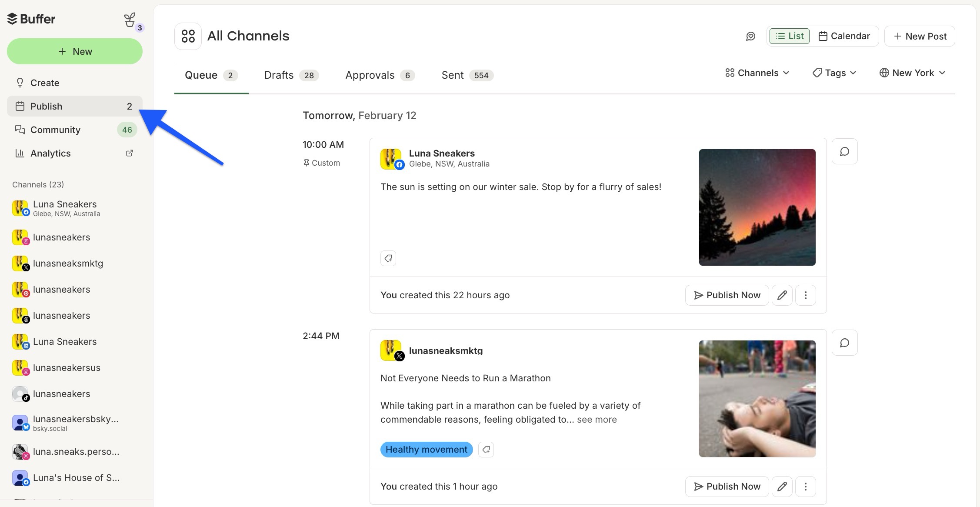Open Publish in the sidebar
The width and height of the screenshot is (980, 507).
click(x=75, y=106)
